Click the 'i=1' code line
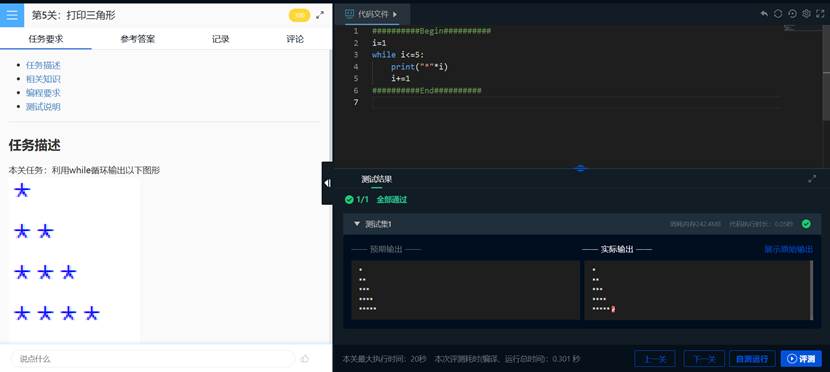 tap(379, 43)
